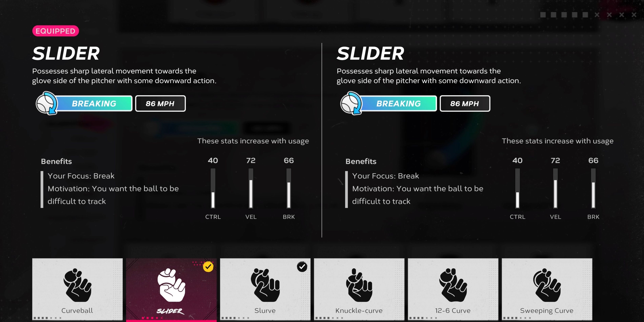Select the 86 MPH velocity tag left panel
Image resolution: width=644 pixels, height=322 pixels.
click(x=160, y=104)
